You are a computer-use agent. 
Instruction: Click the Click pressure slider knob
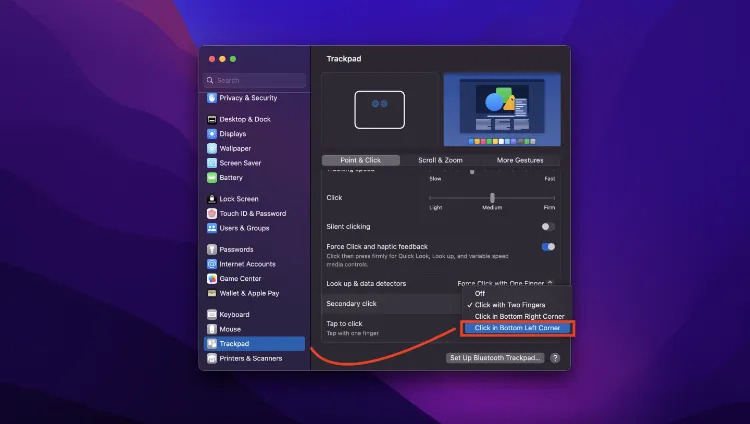pyautogui.click(x=492, y=198)
